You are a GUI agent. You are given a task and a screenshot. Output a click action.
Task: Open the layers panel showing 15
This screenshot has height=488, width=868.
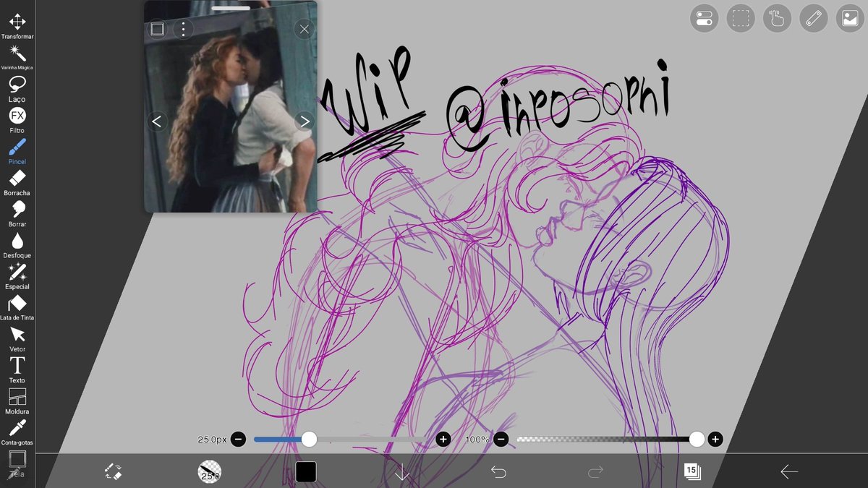(692, 472)
